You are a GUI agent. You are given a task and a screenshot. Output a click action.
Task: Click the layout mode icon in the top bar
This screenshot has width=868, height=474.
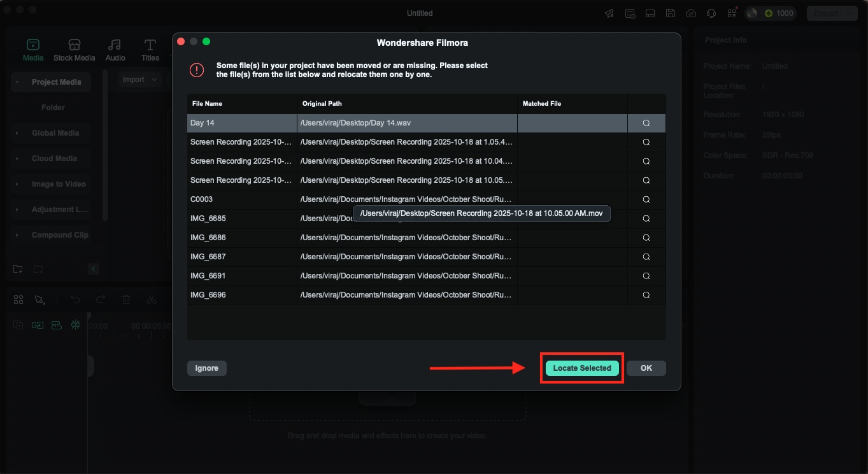(x=650, y=13)
